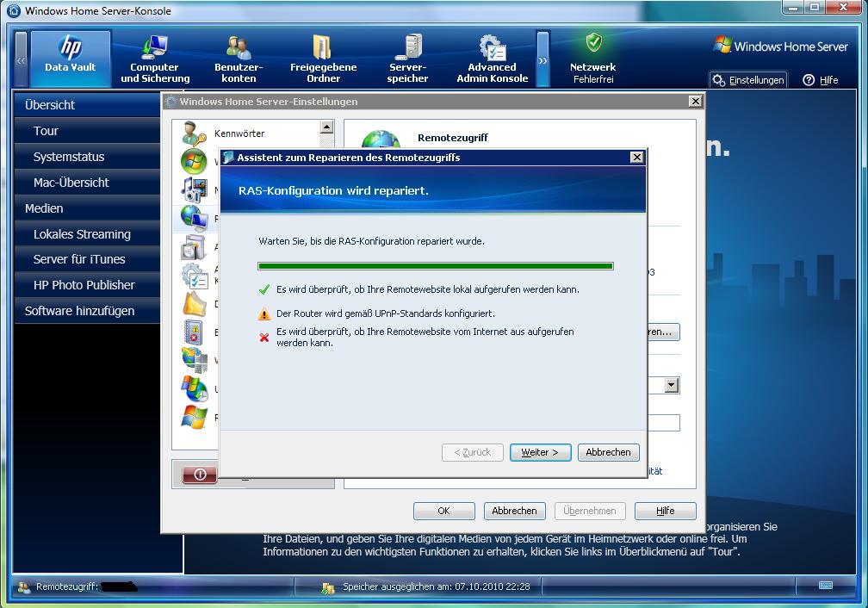Select Übersicht in sidebar
This screenshot has height=608, width=868.
point(88,105)
